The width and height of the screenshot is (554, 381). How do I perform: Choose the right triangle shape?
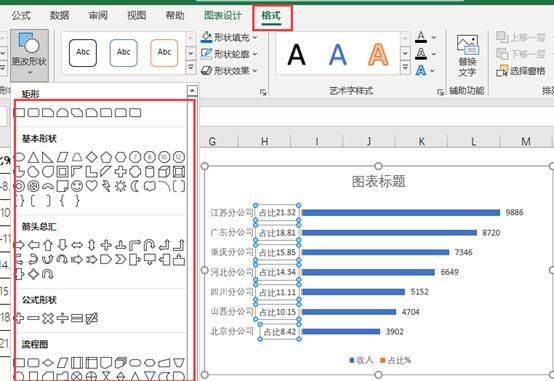click(x=47, y=157)
